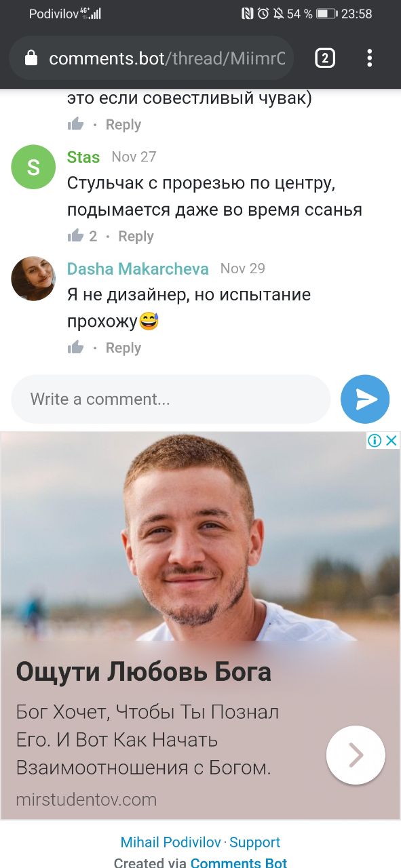This screenshot has width=401, height=868.
Task: Reply to Stas's comment
Action: (136, 236)
